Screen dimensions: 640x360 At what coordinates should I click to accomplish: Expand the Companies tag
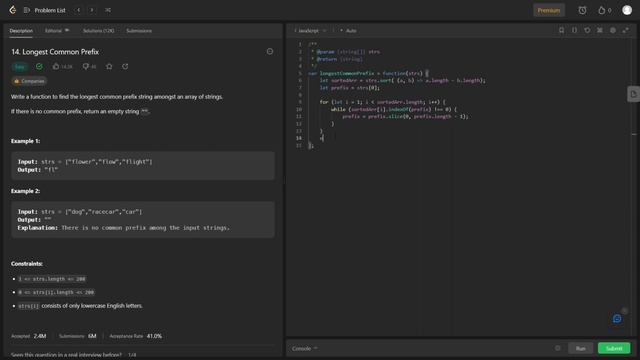[29, 81]
